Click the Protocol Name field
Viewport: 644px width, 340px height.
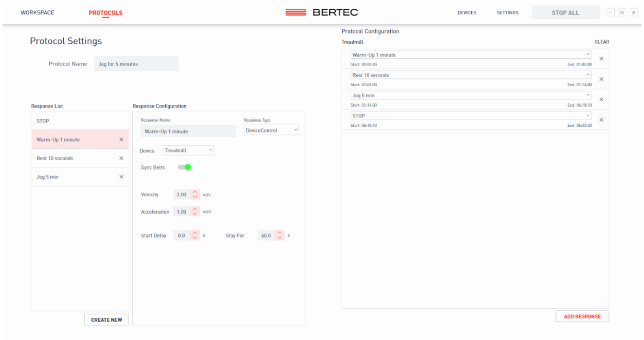click(136, 63)
